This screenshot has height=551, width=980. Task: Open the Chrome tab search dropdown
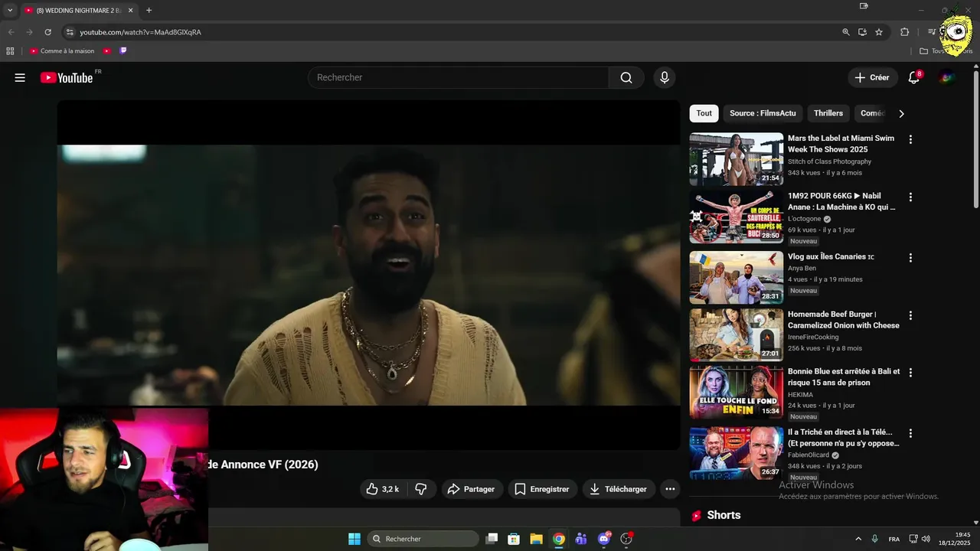click(10, 10)
